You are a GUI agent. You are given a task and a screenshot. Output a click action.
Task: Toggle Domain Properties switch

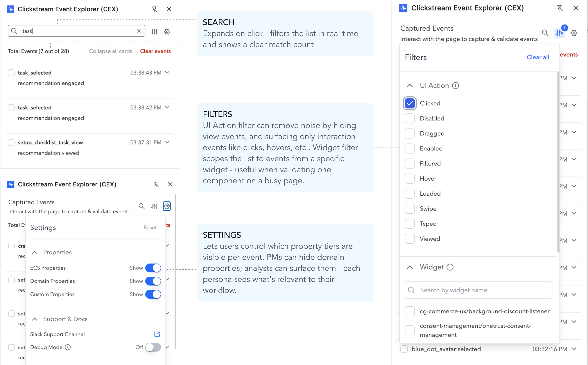coord(153,281)
